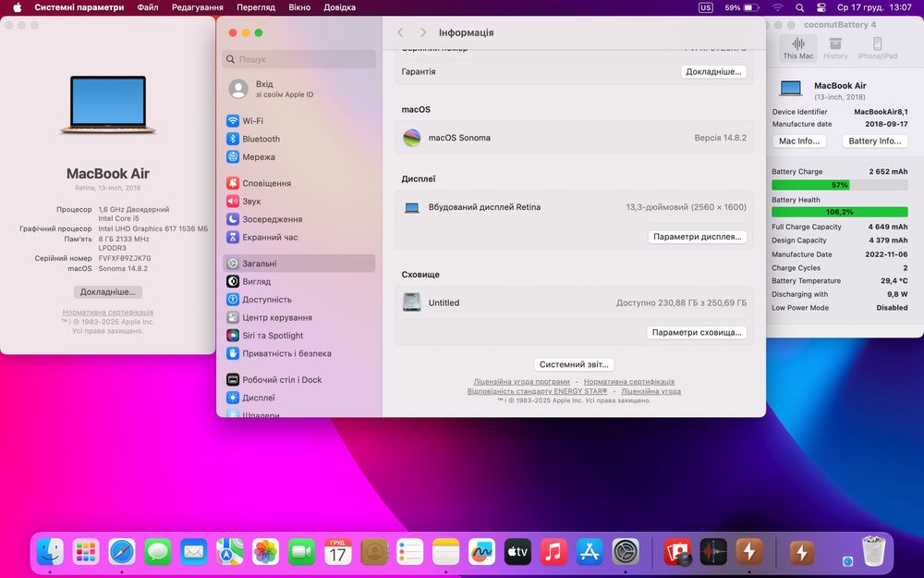Open Photo Booth from the Dock

tap(677, 553)
